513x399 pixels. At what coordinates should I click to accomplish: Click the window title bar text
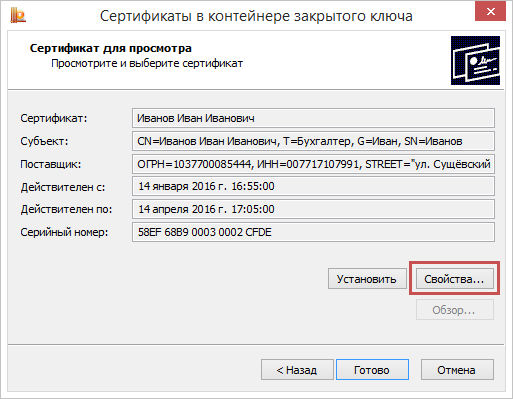coord(256,16)
